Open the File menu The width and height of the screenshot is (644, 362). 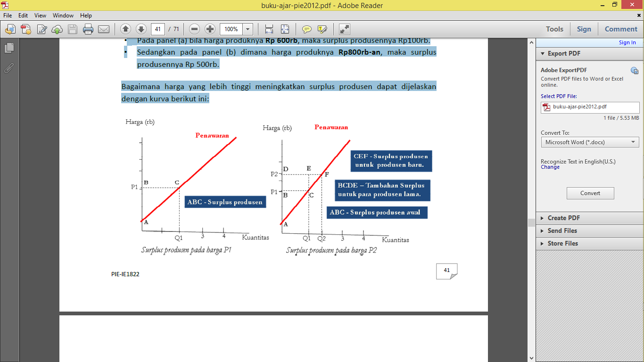[8, 16]
